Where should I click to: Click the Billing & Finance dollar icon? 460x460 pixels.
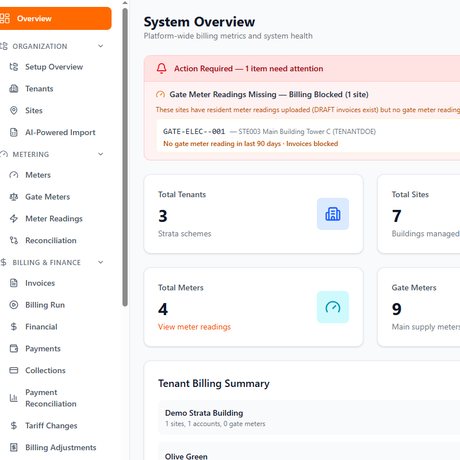[3, 262]
